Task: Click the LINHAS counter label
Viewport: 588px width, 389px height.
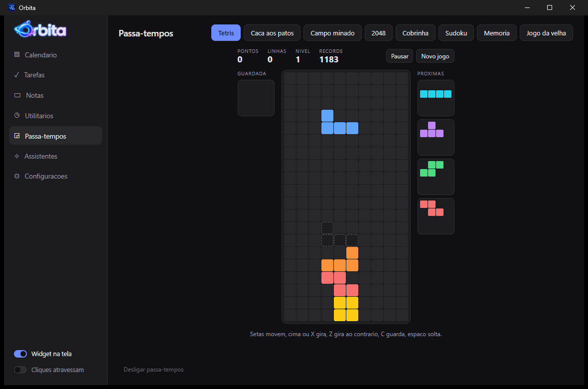Action: pos(277,51)
